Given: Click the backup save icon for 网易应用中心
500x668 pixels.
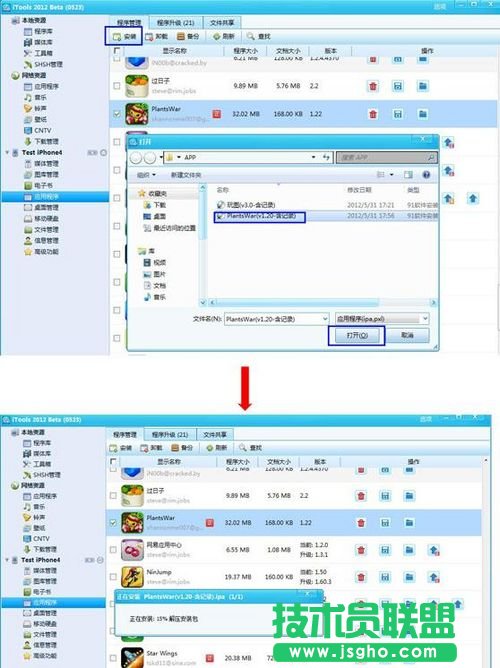Looking at the screenshot, I should (x=385, y=550).
